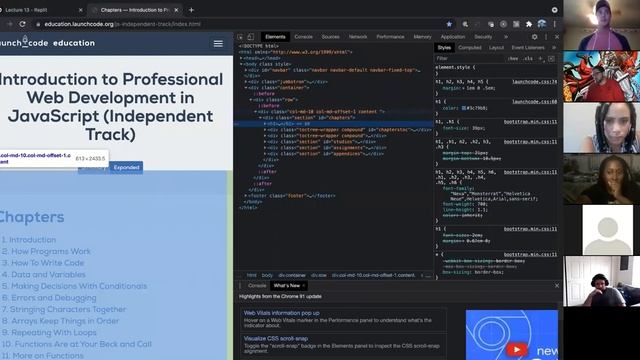Viewport: 640px width, 360px height.
Task: Open chapter Data and Variables
Action: click(48, 275)
